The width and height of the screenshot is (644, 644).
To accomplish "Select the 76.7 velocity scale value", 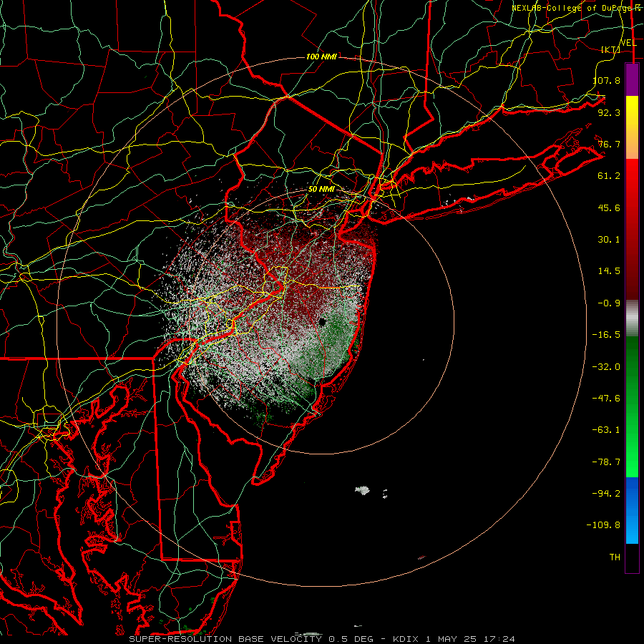I will pyautogui.click(x=609, y=144).
